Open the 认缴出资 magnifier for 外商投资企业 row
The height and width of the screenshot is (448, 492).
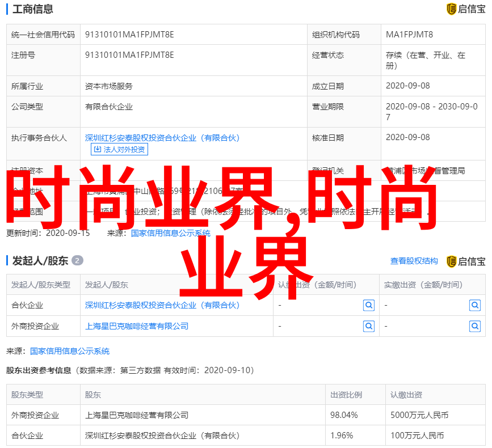click(x=369, y=327)
